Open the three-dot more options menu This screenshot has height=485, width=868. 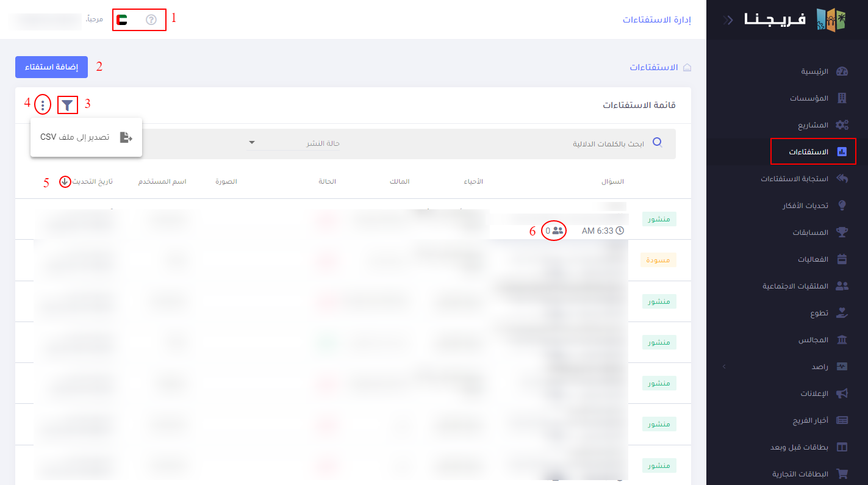coord(43,105)
